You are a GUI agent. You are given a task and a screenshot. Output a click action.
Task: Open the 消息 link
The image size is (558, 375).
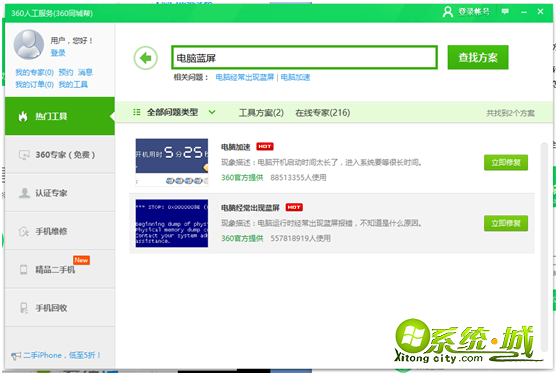[x=85, y=73]
